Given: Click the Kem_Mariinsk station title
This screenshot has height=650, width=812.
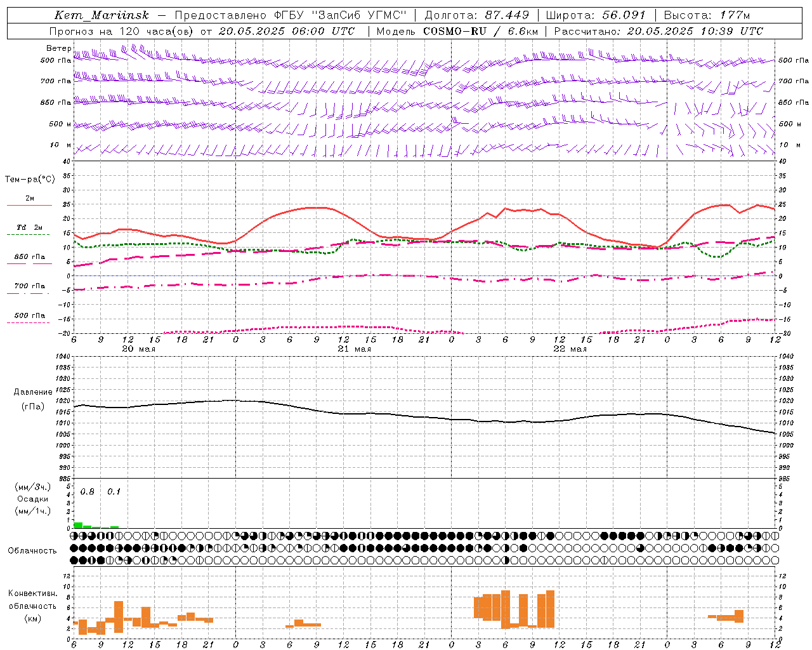Looking at the screenshot, I should [x=101, y=15].
